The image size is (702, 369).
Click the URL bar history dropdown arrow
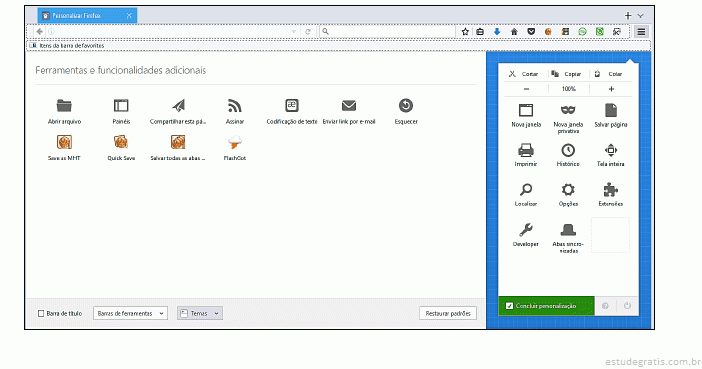294,32
